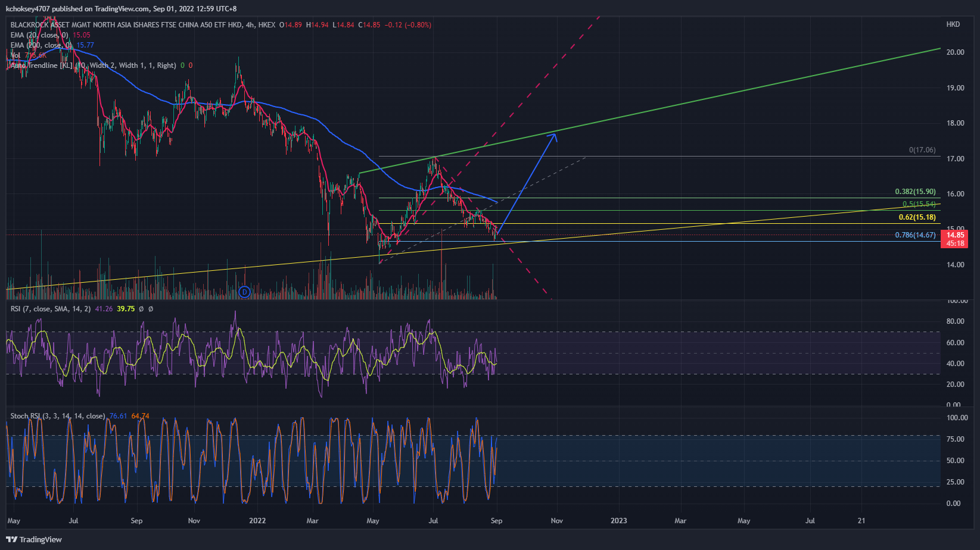Click the Fibonacci 0(17.06) level label
The image size is (980, 550).
pyautogui.click(x=922, y=150)
